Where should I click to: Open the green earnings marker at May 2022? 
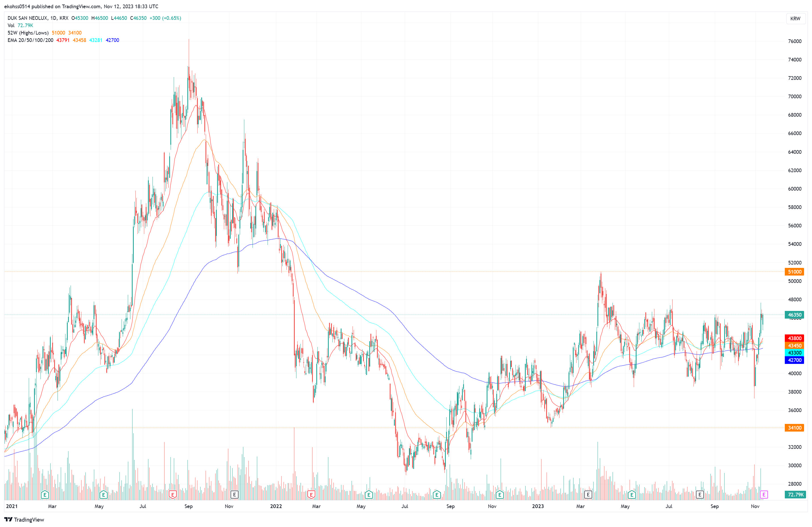click(369, 495)
